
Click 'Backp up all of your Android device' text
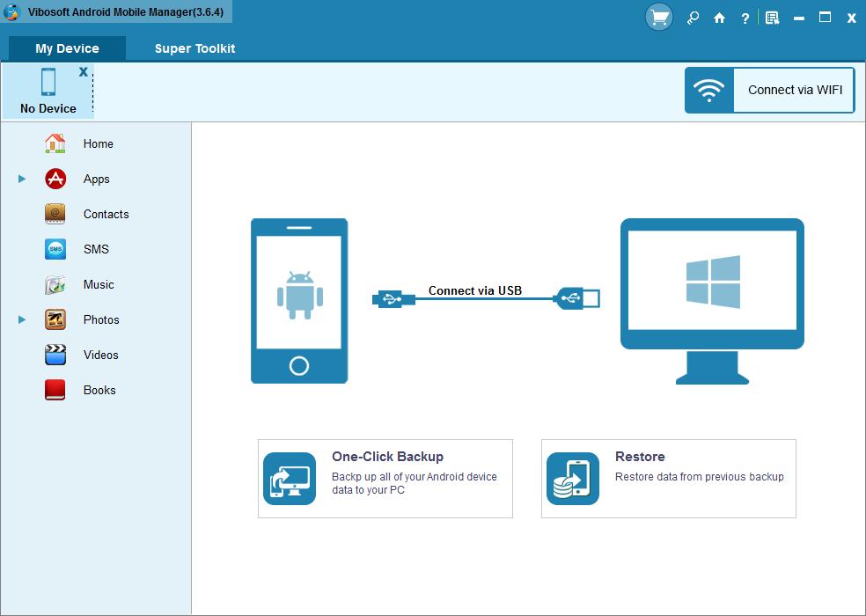pos(415,476)
